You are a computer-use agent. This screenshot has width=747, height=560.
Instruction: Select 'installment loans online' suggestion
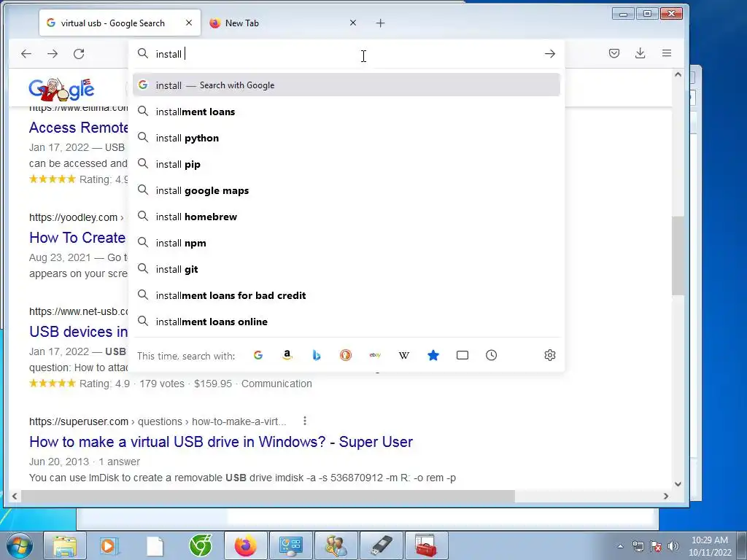tap(347, 322)
